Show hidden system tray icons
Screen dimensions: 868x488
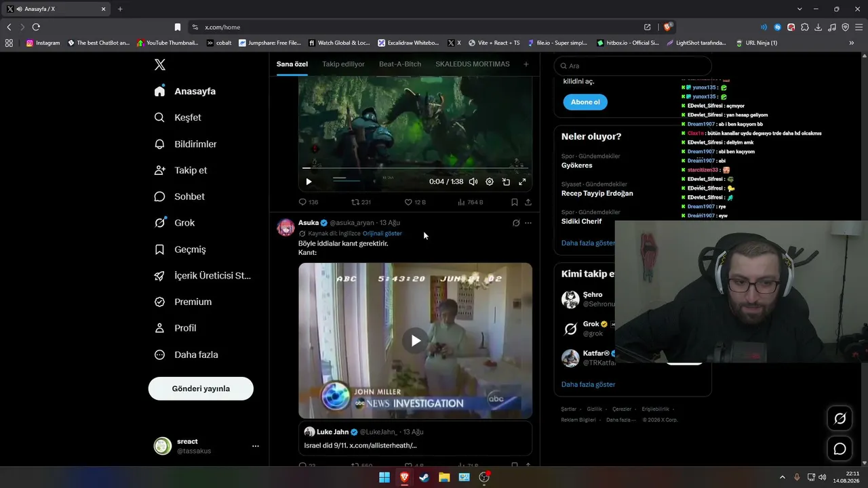pyautogui.click(x=782, y=477)
